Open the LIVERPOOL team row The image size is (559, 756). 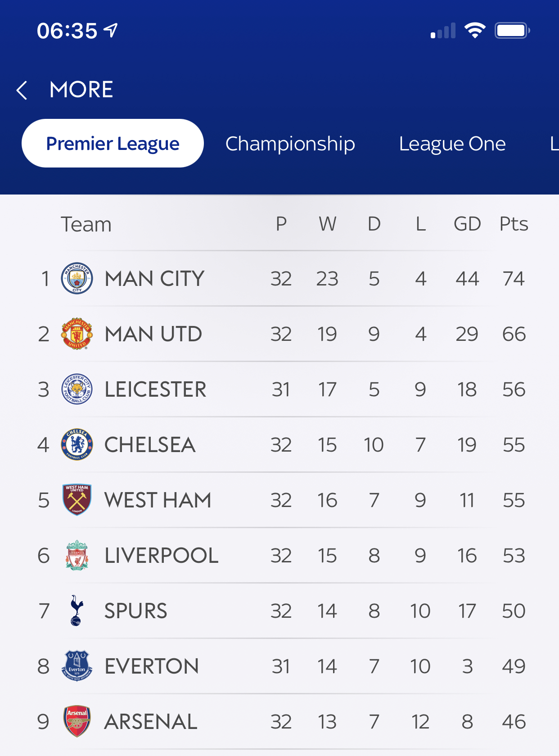pos(279,555)
